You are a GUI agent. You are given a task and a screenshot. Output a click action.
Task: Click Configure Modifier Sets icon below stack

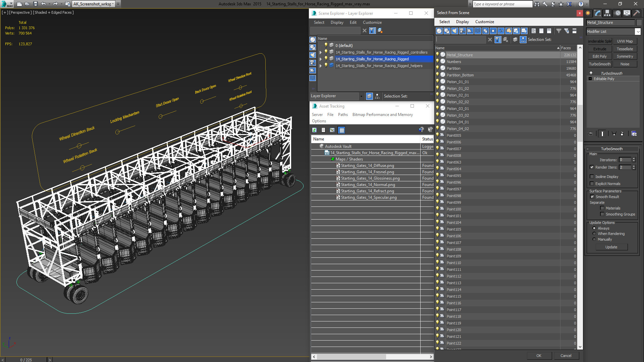(634, 134)
